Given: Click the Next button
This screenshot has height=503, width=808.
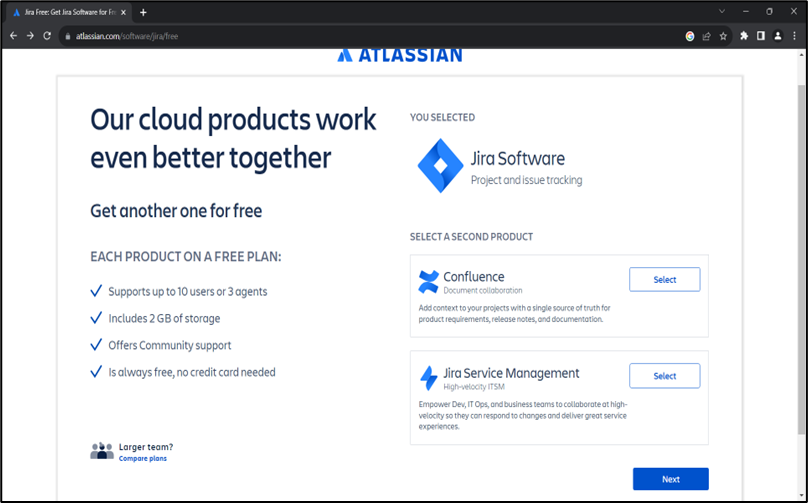Looking at the screenshot, I should [670, 479].
